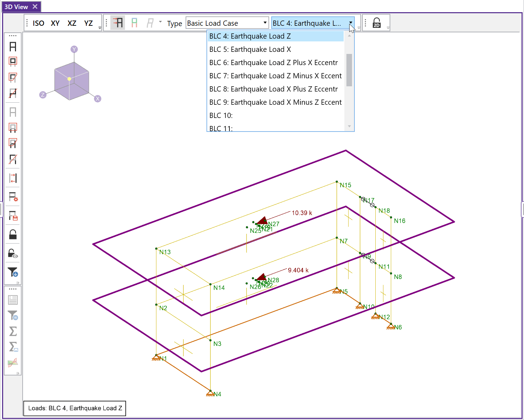Open the filter with download arrow icon
The height and width of the screenshot is (420, 524).
pyautogui.click(x=13, y=272)
